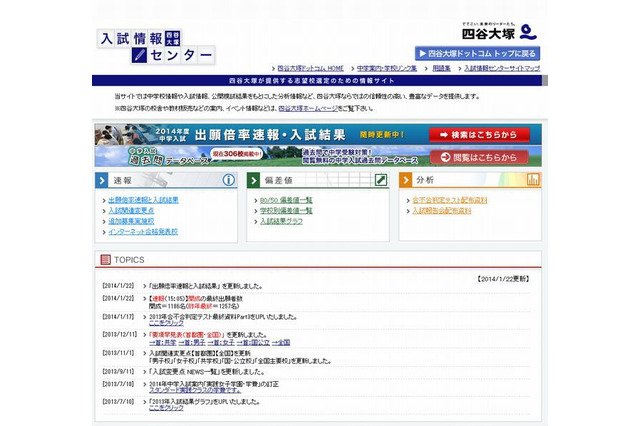
Task: Open 中学案内・学校リンク集 link
Action: pos(387,68)
